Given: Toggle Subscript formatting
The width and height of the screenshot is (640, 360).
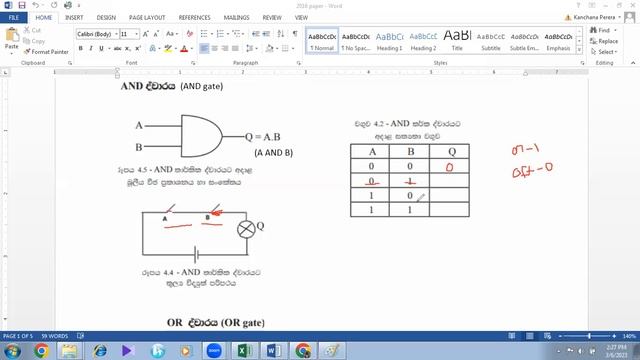Looking at the screenshot, I should [x=128, y=49].
